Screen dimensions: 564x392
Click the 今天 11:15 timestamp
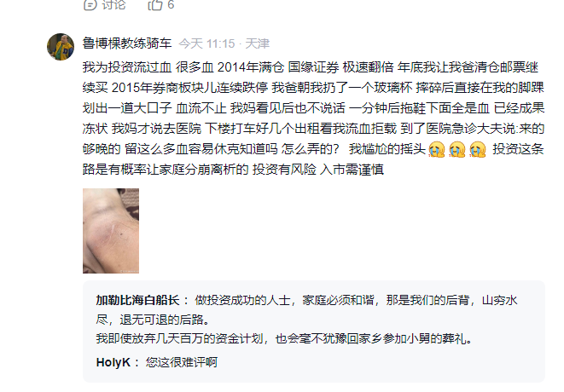[206, 43]
